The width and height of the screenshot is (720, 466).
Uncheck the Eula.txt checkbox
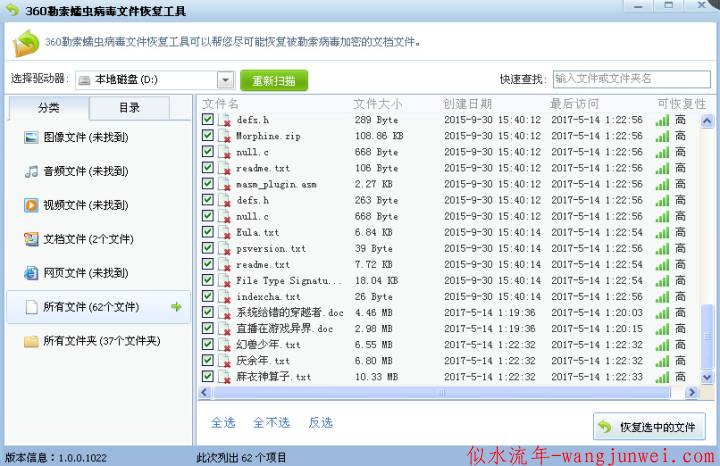[x=208, y=232]
